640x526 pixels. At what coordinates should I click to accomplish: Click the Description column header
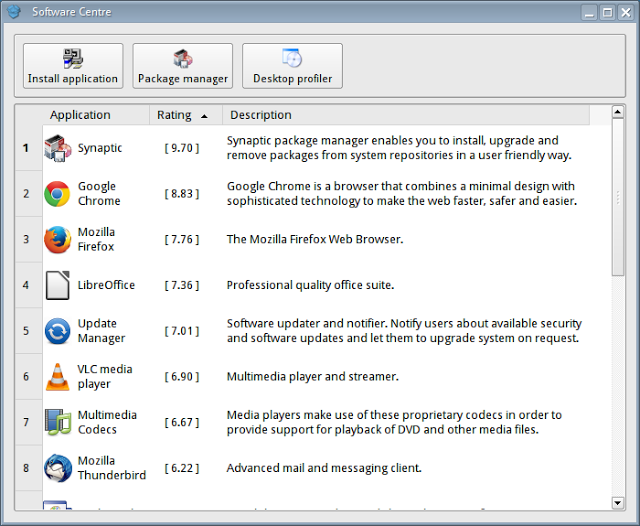[x=406, y=115]
